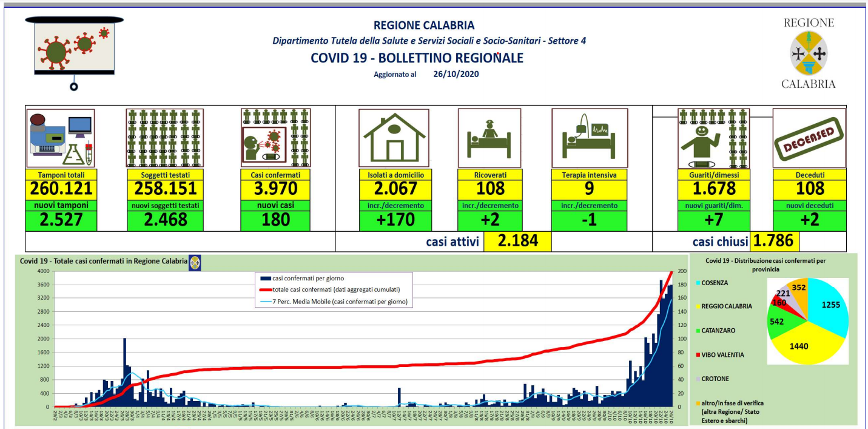Click the Tamponi totali laboratory icon
The width and height of the screenshot is (868, 429).
[60, 138]
